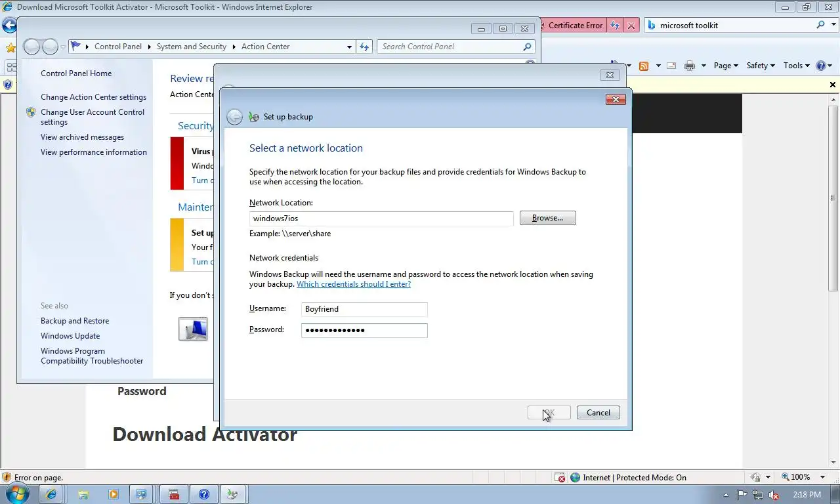Click the Browse... button
840x504 pixels.
(547, 218)
